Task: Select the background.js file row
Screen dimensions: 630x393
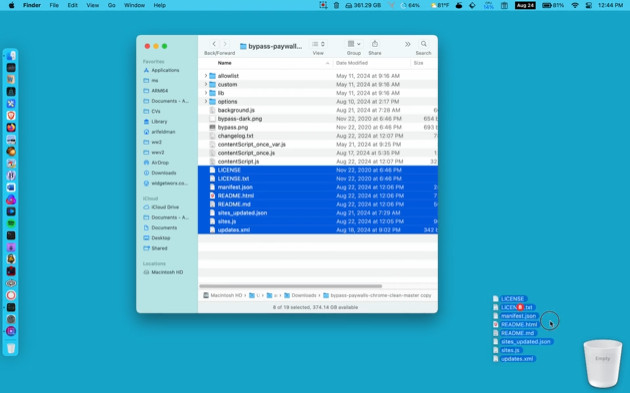Action: [317, 110]
